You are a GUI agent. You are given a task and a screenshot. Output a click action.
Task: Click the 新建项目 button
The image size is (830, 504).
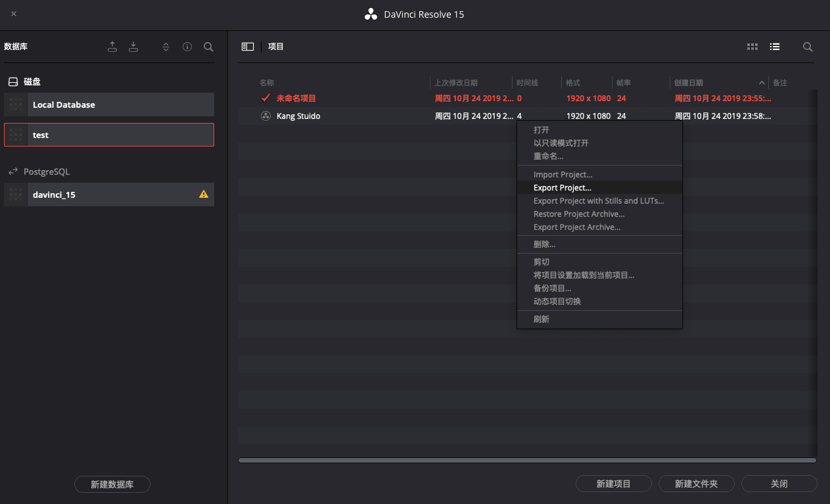pyautogui.click(x=614, y=484)
